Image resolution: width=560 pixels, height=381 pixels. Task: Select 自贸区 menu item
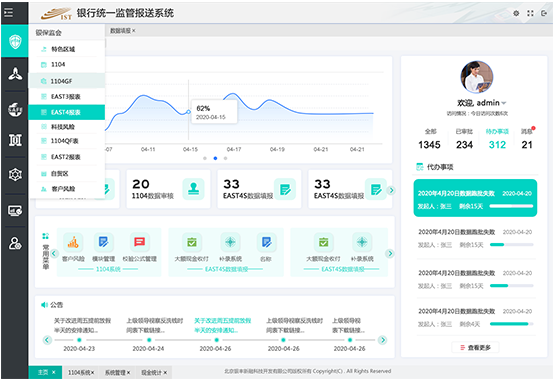pos(67,174)
